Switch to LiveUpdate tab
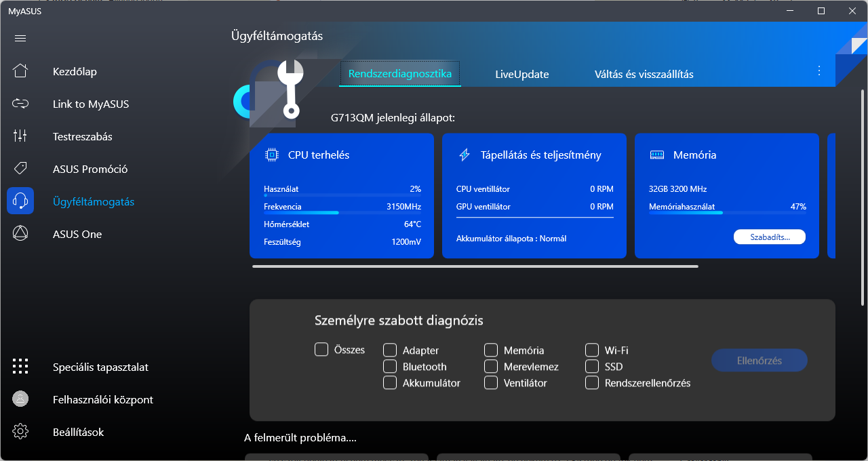The width and height of the screenshot is (868, 461). pos(522,74)
